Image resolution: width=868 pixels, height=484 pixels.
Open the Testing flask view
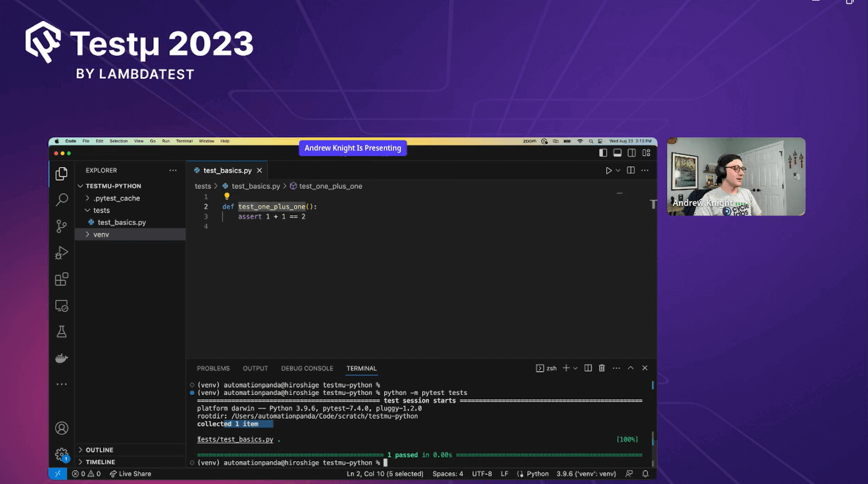62,332
